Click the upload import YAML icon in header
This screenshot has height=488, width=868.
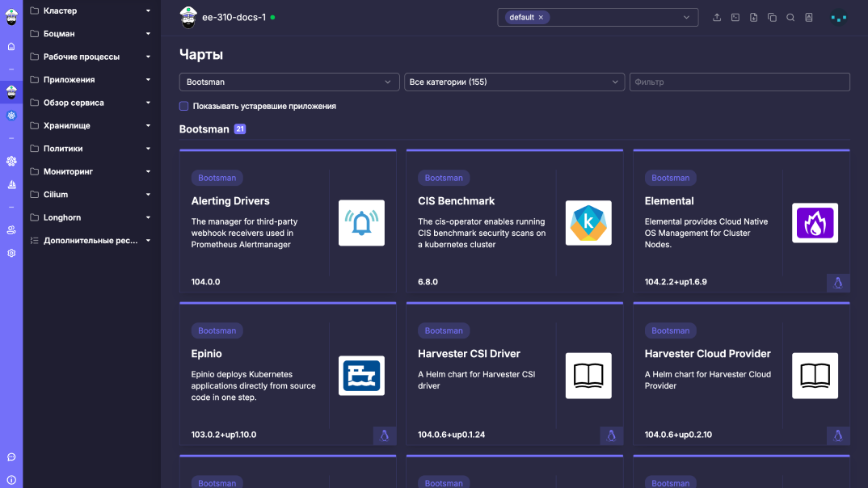pos(716,17)
